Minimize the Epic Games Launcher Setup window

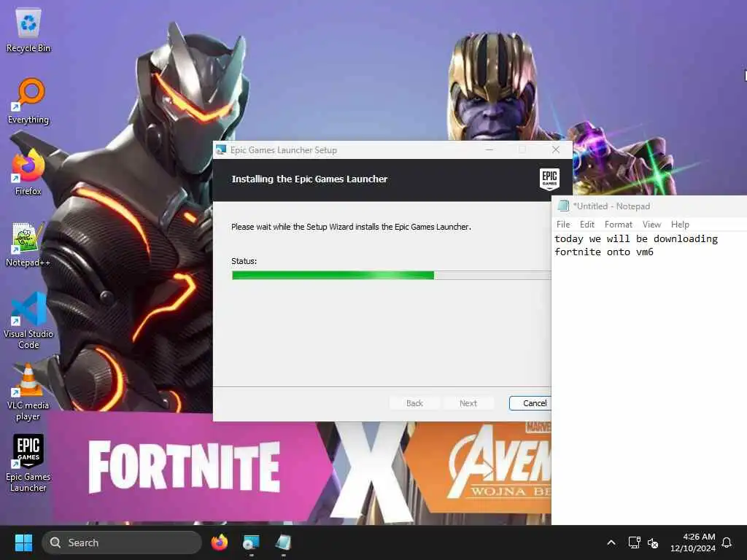point(489,149)
